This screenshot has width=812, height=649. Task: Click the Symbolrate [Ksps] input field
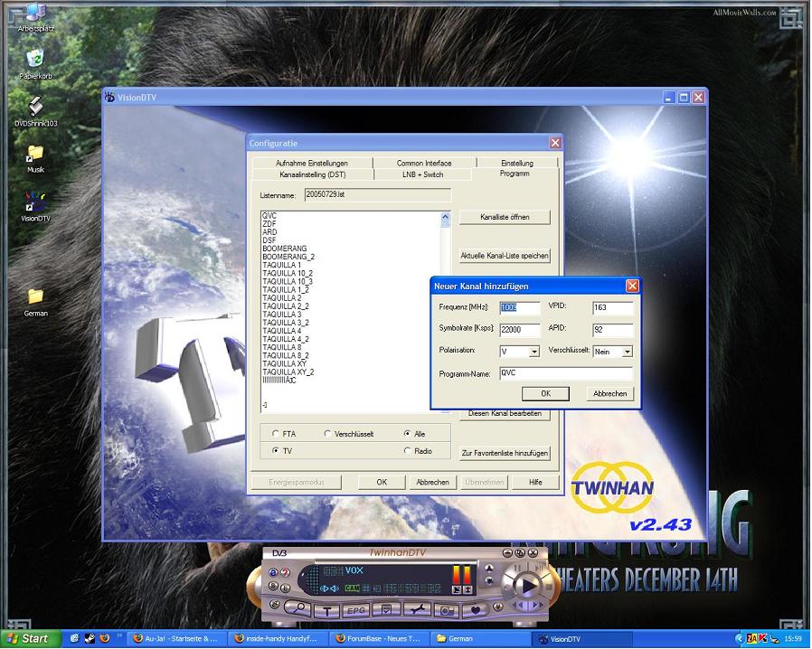coord(520,330)
